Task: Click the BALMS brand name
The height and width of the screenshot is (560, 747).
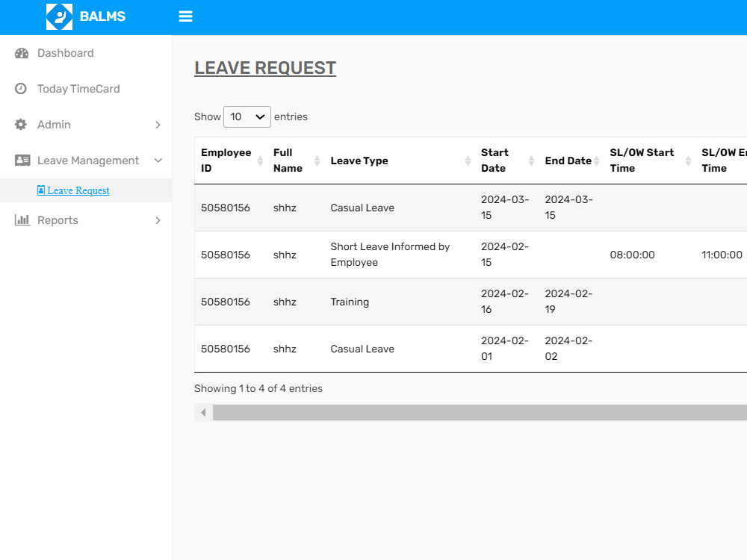Action: click(102, 16)
